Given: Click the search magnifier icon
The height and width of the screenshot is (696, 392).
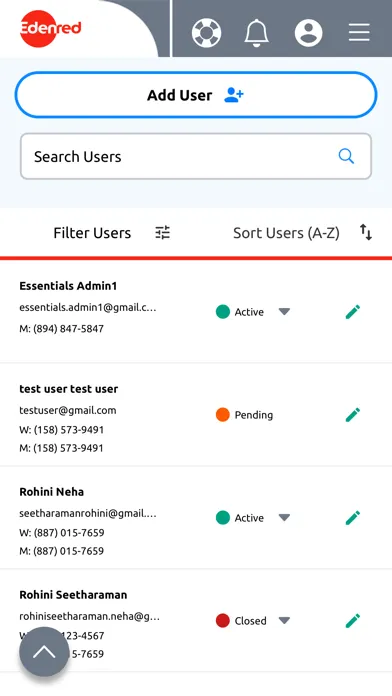Looking at the screenshot, I should tap(346, 156).
